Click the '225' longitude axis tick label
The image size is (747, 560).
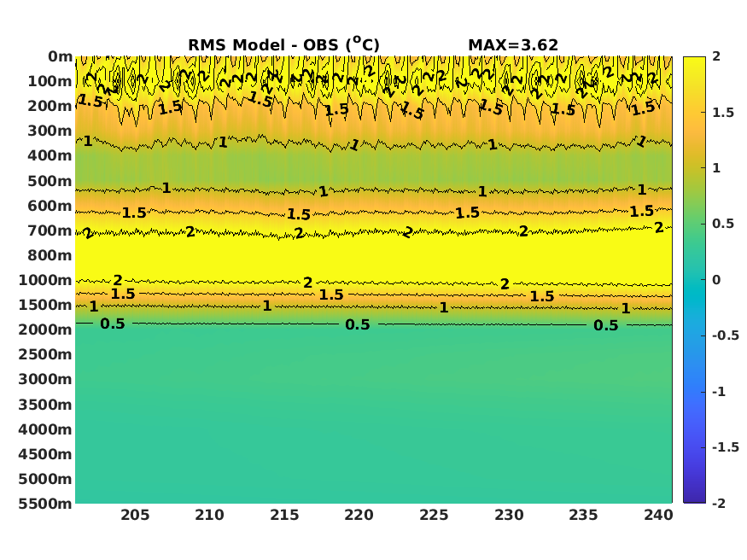click(x=434, y=516)
